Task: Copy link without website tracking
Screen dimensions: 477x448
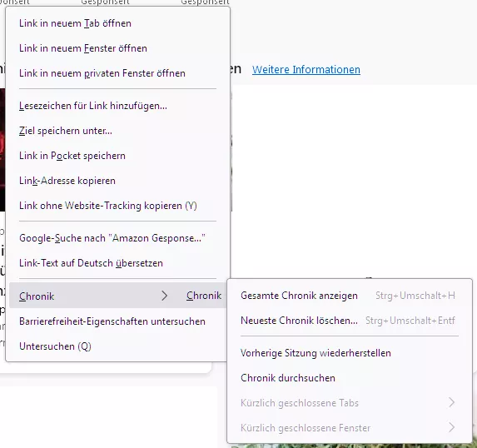Action: (x=117, y=206)
